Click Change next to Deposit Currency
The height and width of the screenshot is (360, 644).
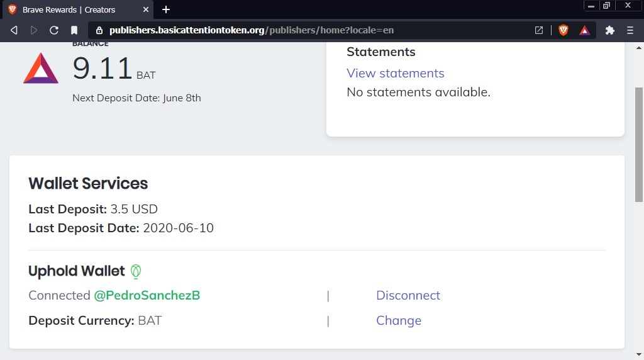[399, 320]
